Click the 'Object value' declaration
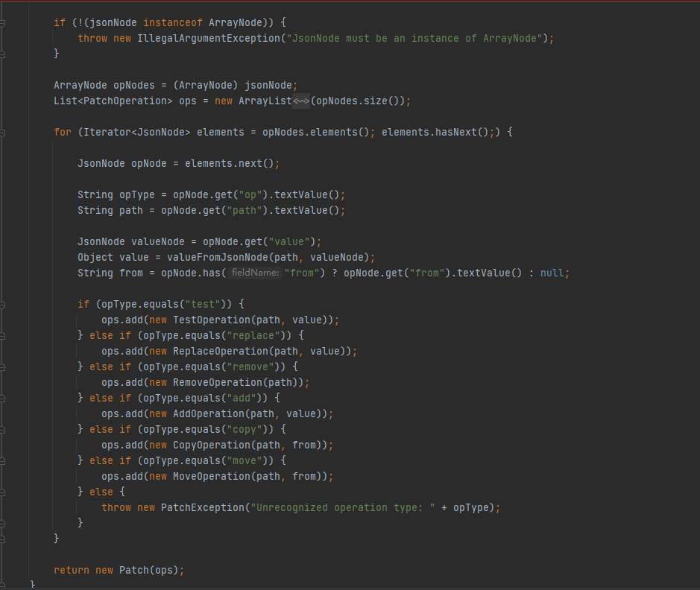The image size is (700, 590). 113,257
